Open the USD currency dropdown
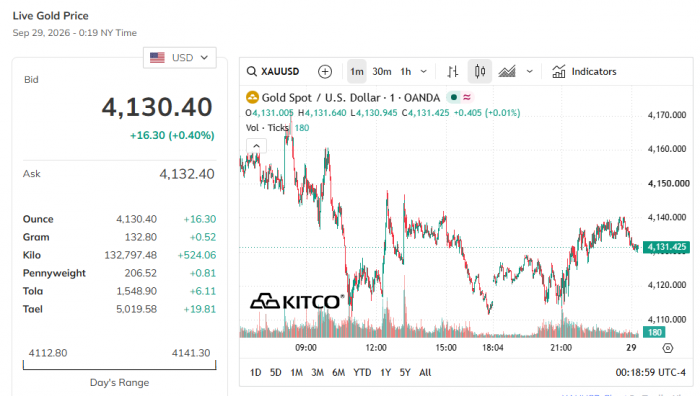 [179, 58]
